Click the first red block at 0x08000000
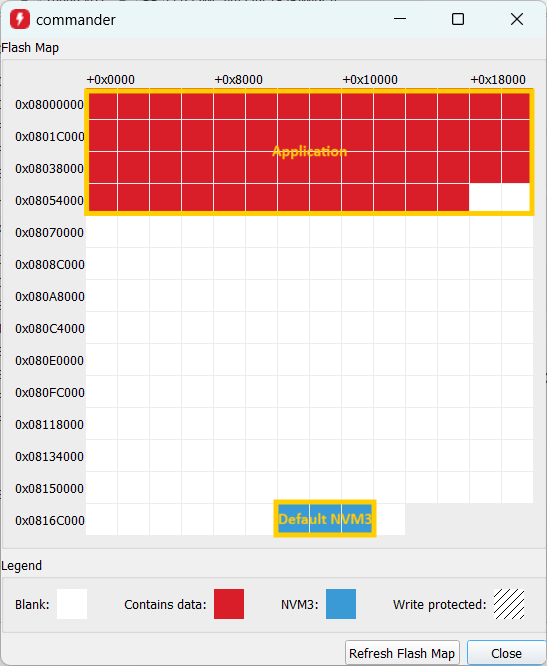The image size is (547, 666). pyautogui.click(x=103, y=106)
